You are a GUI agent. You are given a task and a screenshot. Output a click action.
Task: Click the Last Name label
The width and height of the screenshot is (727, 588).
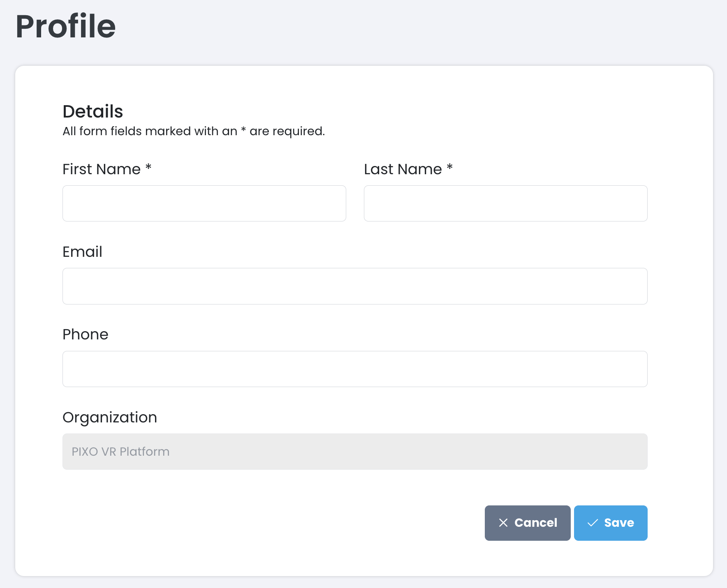click(x=403, y=169)
